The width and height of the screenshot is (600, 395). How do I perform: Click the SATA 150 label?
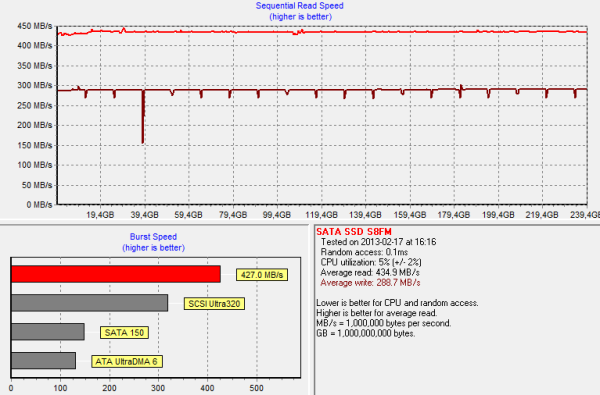tap(124, 333)
